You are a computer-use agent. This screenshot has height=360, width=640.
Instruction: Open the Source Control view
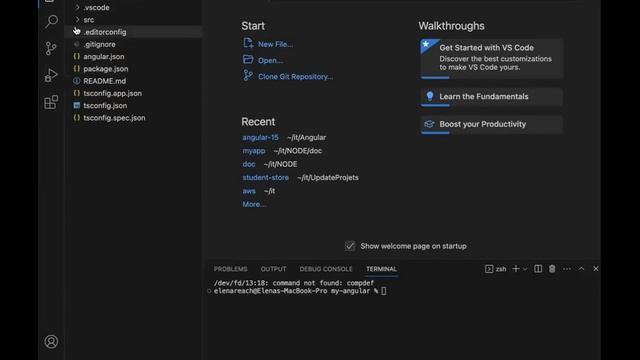[51, 48]
